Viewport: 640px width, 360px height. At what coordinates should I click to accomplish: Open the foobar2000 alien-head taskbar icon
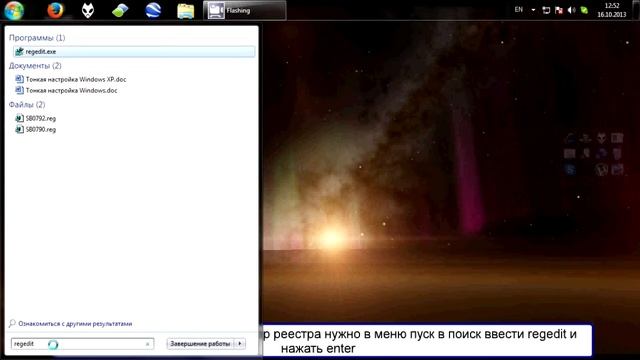tap(88, 11)
